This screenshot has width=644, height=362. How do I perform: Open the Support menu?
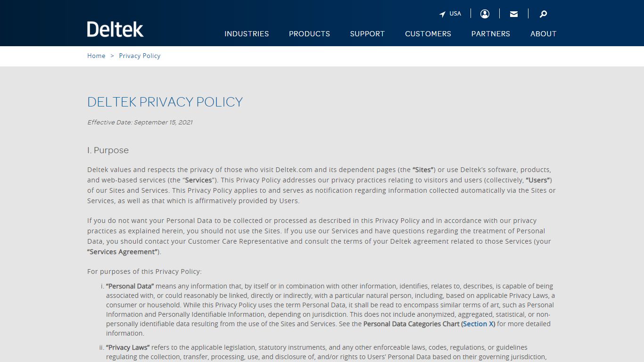click(x=367, y=34)
